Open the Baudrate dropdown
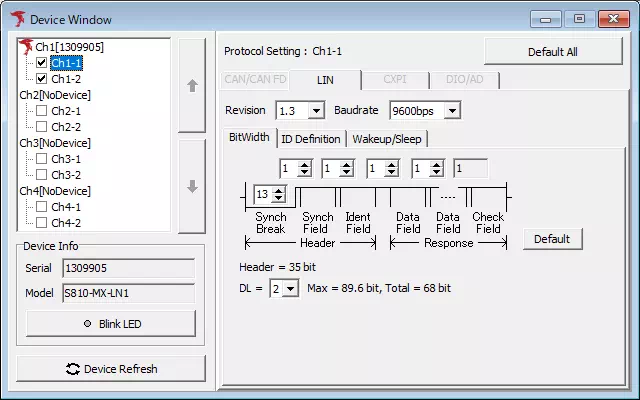Image resolution: width=640 pixels, height=400 pixels. 451,110
